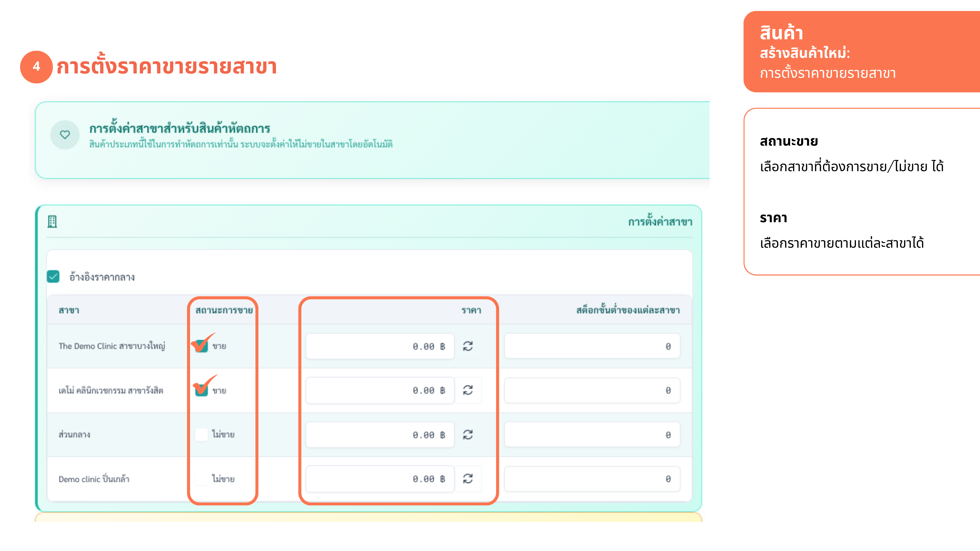This screenshot has height=551, width=980.
Task: Uncheck the อ้างอิงราคากลาง checkbox
Action: click(x=53, y=277)
